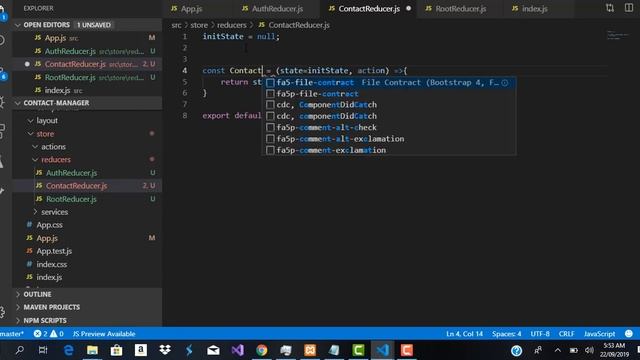The width and height of the screenshot is (640, 360).
Task: Collapse the layout folder
Action: coord(31,120)
